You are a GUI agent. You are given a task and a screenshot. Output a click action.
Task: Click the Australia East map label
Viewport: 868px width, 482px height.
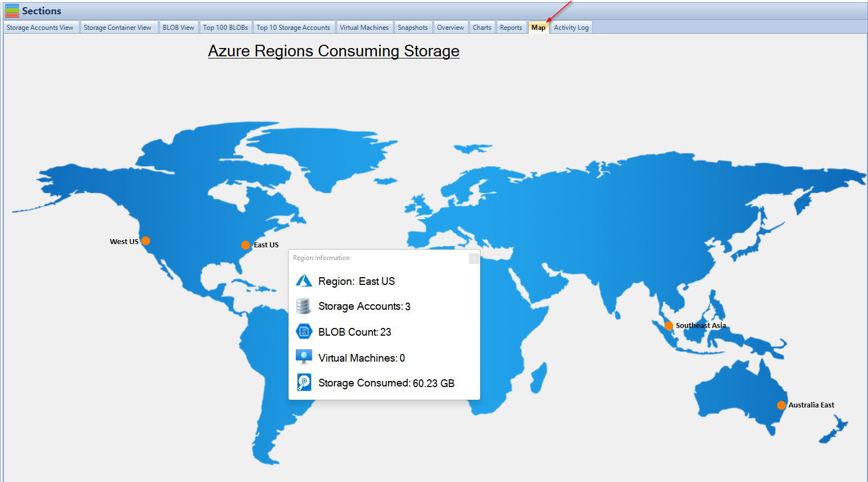811,405
